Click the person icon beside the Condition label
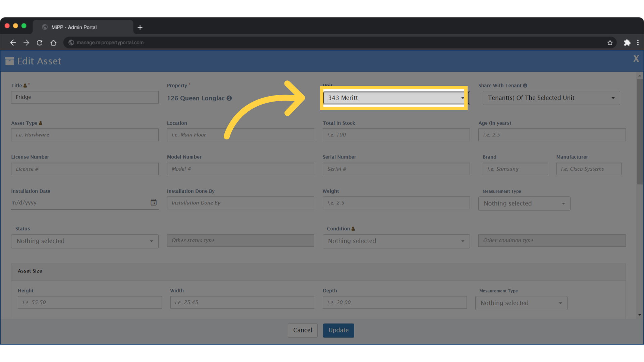This screenshot has width=644, height=362. pos(354,229)
